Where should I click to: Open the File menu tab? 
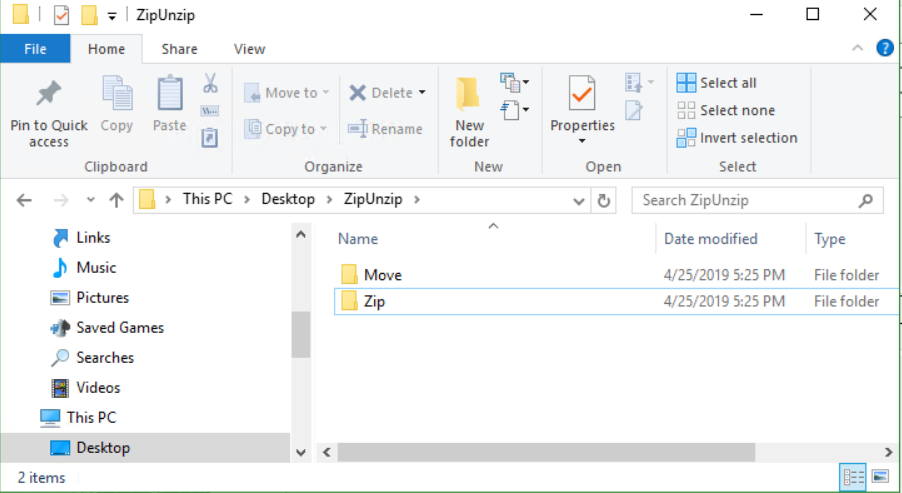[x=35, y=48]
